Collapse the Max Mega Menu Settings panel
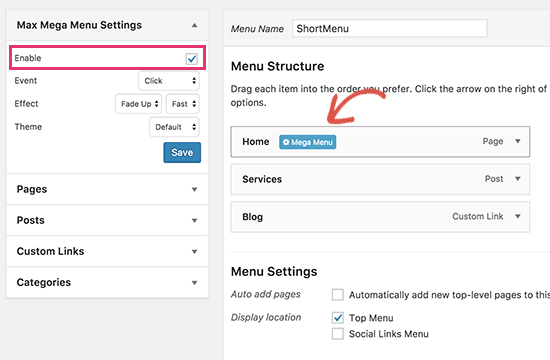 (194, 25)
